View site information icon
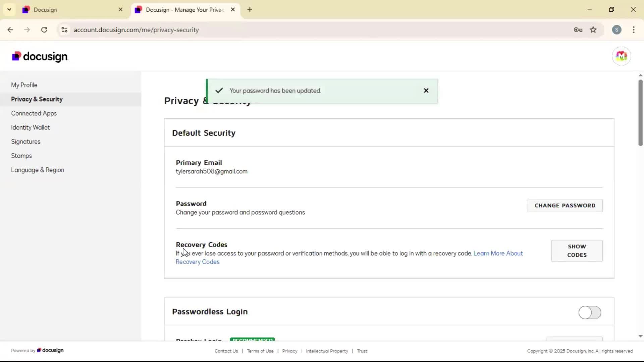644x362 pixels. 64,30
